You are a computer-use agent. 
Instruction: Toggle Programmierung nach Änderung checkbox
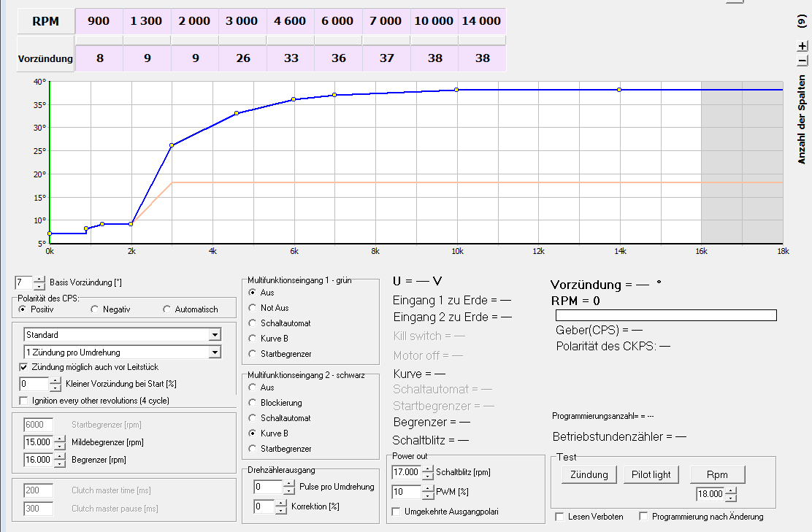point(643,517)
